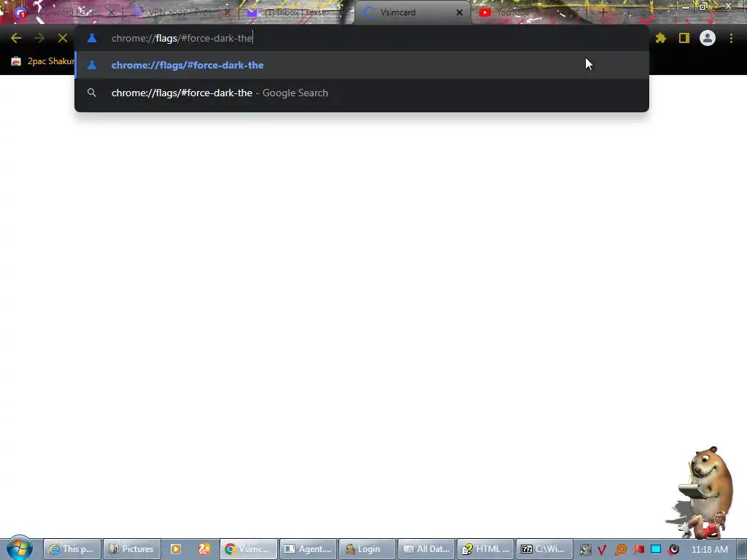
Task: Stop page loading with the X button
Action: [x=63, y=38]
